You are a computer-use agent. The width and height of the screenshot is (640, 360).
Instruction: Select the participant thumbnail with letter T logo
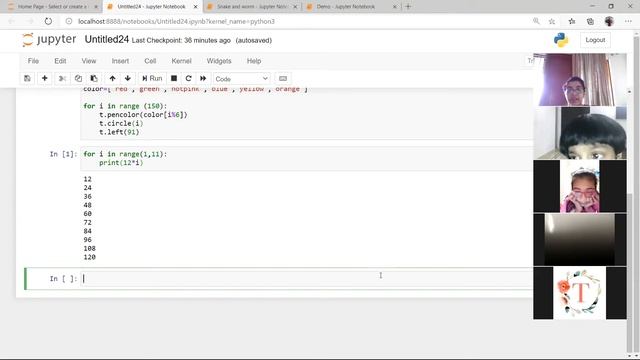pos(580,293)
